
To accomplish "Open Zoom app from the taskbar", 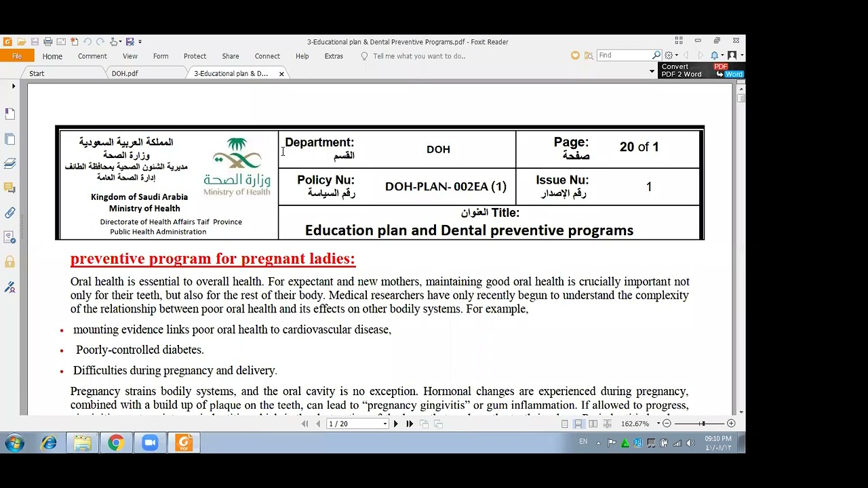I will point(150,443).
